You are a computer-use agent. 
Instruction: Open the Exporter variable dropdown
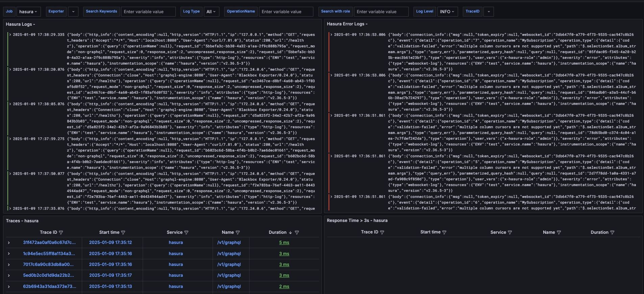73,12
